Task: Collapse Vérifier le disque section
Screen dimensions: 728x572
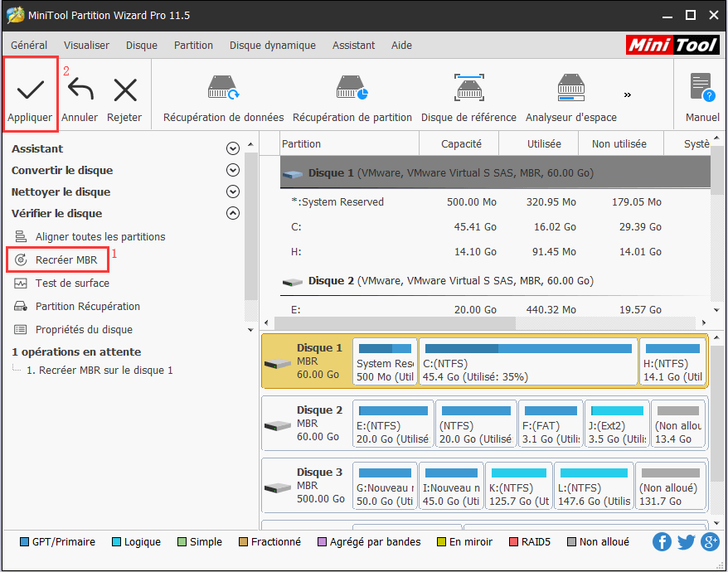Action: point(233,213)
